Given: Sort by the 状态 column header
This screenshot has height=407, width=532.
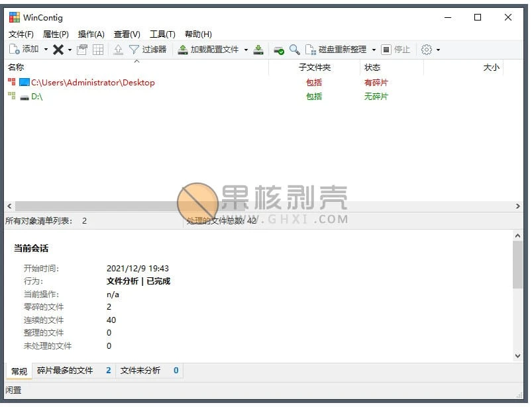Looking at the screenshot, I should pyautogui.click(x=392, y=68).
